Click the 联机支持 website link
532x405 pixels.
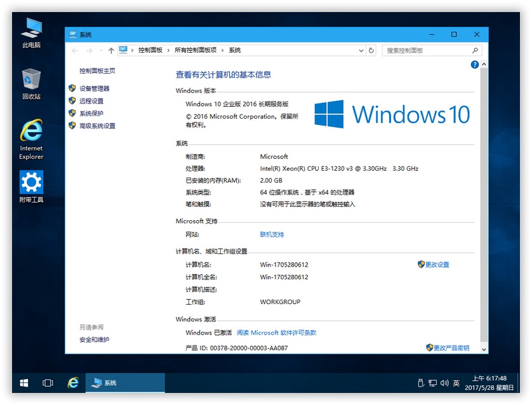click(x=272, y=234)
